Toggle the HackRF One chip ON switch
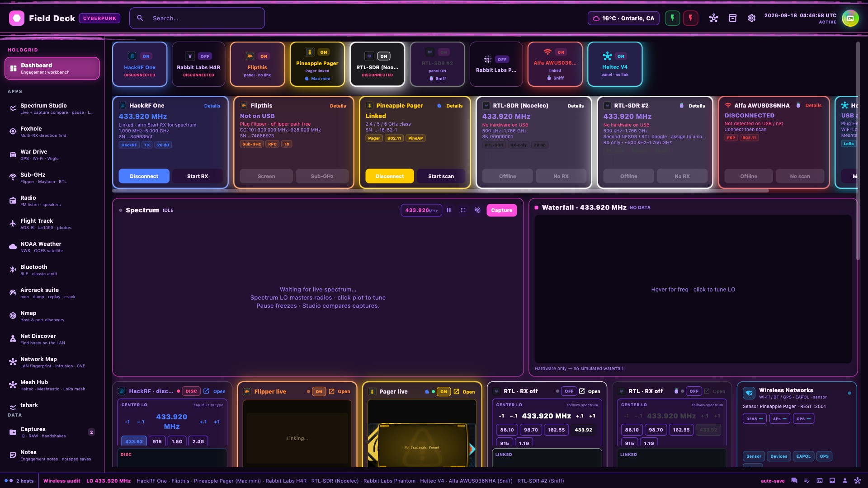The width and height of the screenshot is (868, 488). (146, 56)
